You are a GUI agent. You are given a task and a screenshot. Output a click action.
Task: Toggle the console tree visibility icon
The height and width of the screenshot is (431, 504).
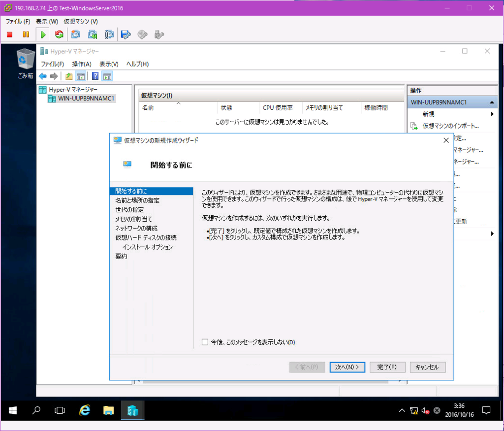click(x=81, y=76)
